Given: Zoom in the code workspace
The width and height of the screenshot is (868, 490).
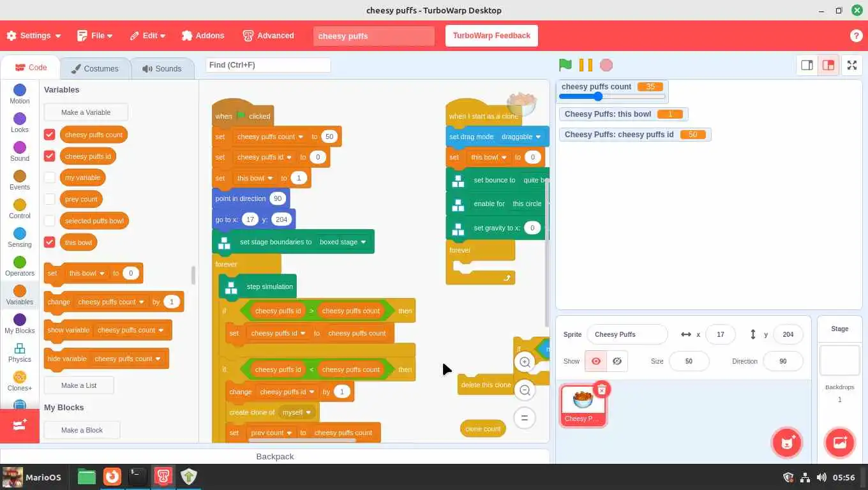Looking at the screenshot, I should (x=525, y=362).
